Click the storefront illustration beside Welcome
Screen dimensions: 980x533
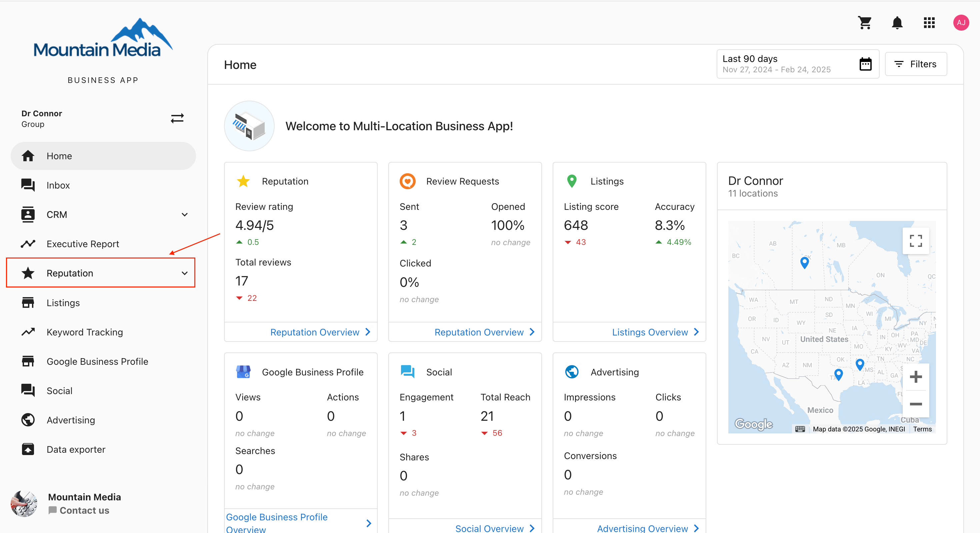pos(249,126)
